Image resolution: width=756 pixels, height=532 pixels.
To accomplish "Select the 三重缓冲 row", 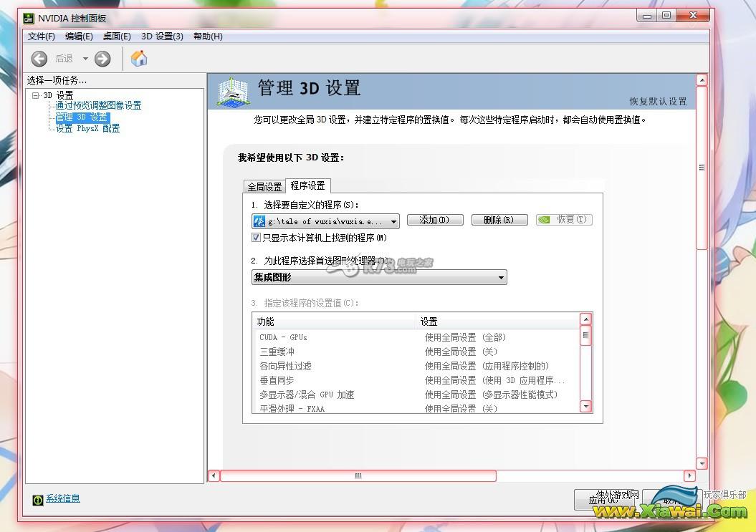I will tap(416, 352).
